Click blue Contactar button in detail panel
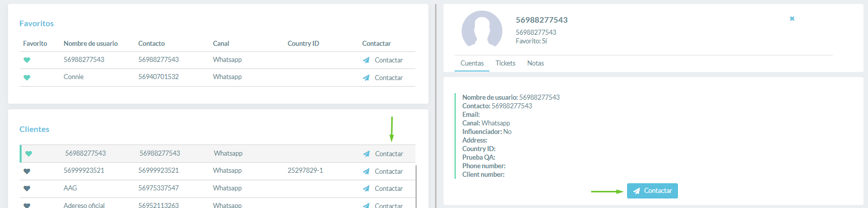 pyautogui.click(x=652, y=191)
